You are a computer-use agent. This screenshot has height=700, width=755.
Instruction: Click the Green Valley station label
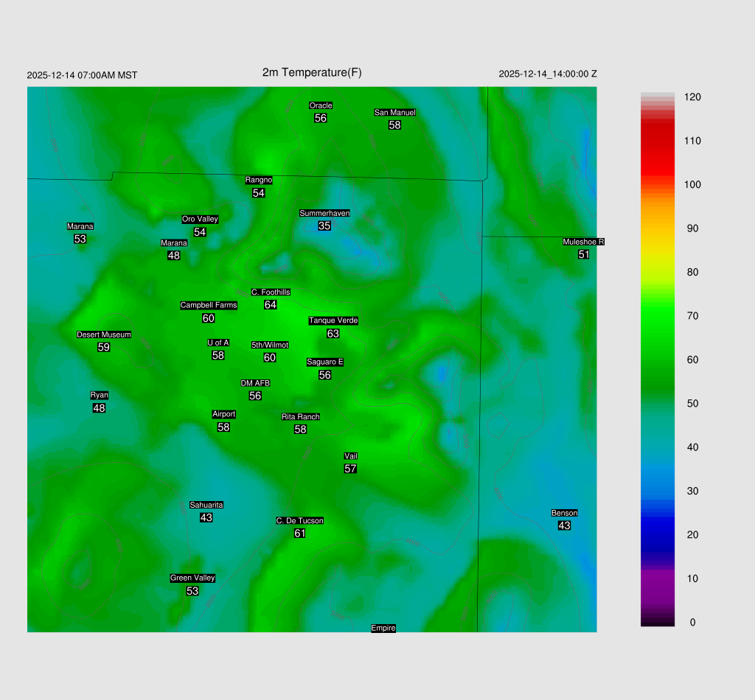click(x=192, y=578)
